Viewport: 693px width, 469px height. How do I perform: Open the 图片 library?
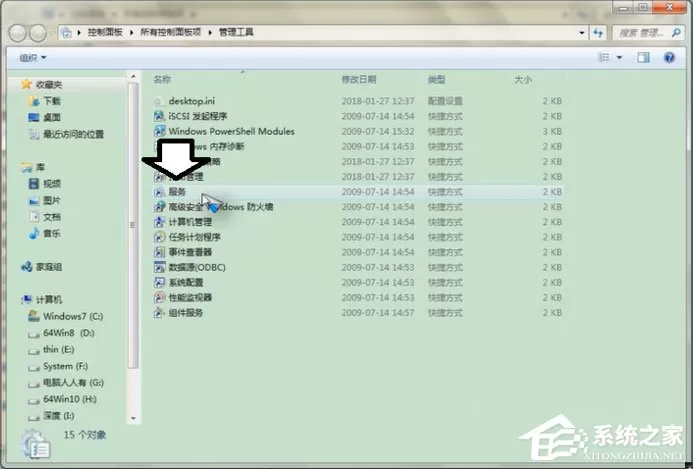[x=52, y=201]
